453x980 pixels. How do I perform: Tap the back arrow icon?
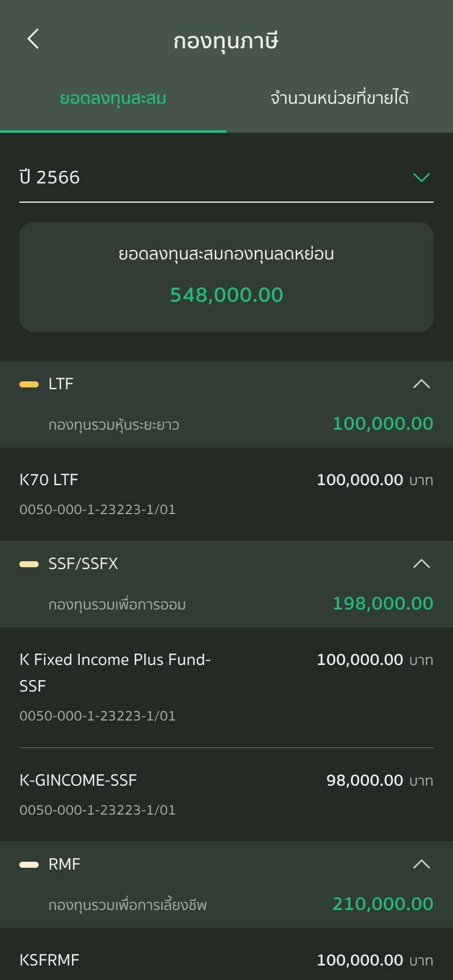[33, 39]
